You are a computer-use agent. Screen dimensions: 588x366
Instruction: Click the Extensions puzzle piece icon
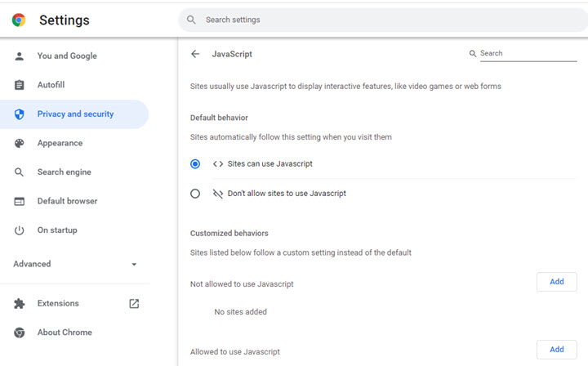point(20,304)
